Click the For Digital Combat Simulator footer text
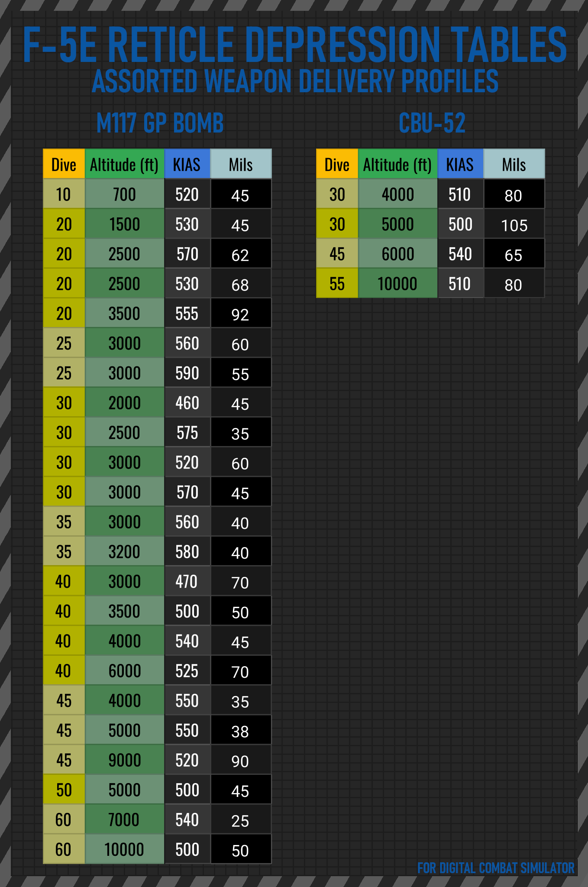Viewport: 588px width, 887px height. pos(496,868)
